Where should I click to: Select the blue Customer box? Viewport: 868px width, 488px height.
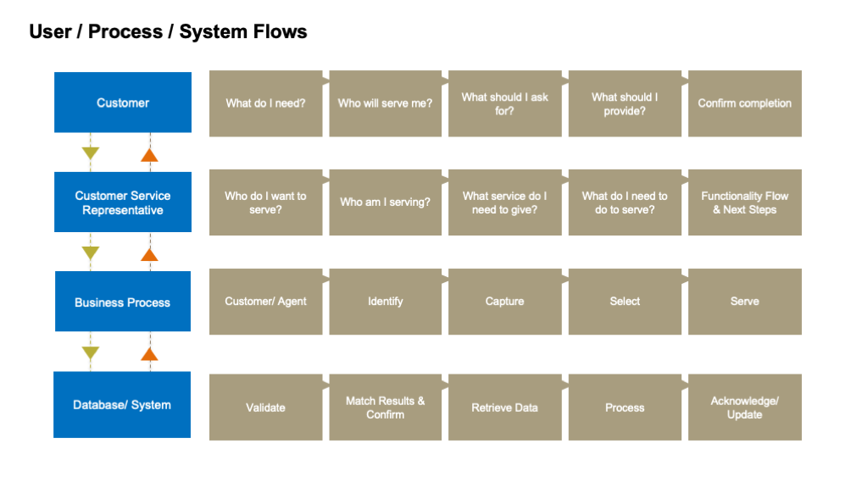(123, 103)
